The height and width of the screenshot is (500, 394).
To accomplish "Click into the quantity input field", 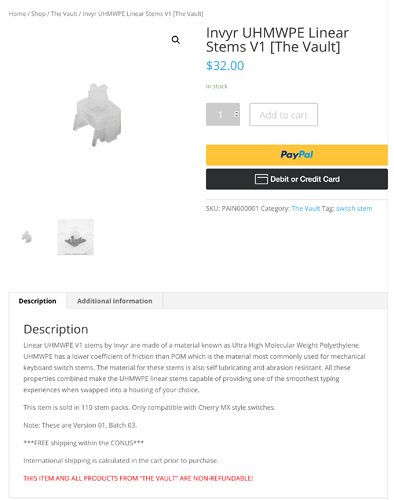I will coord(223,114).
